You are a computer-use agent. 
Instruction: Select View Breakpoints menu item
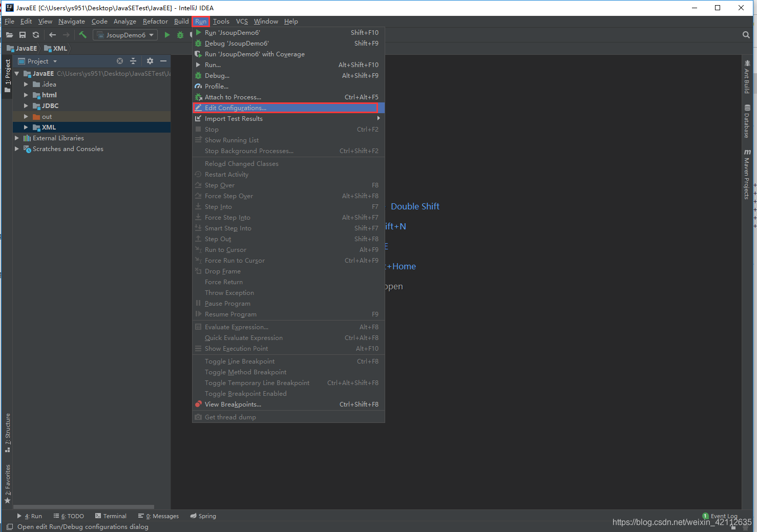point(288,405)
